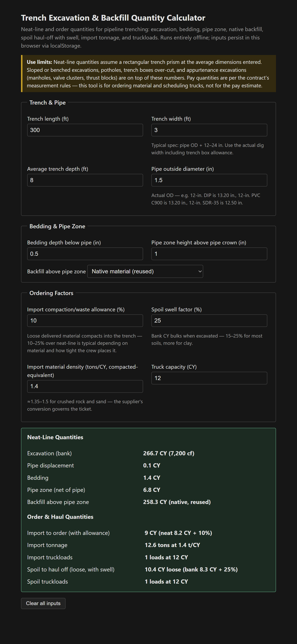Viewport: 297px width, 644px height.
Task: Click the Pipe outside diameter field
Action: 209,180
